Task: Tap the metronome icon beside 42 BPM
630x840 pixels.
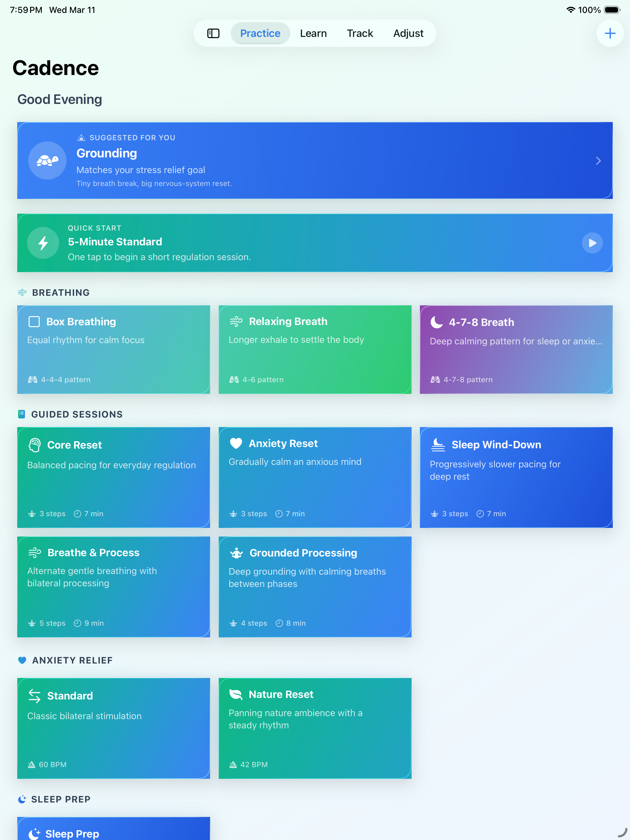Action: (x=233, y=764)
